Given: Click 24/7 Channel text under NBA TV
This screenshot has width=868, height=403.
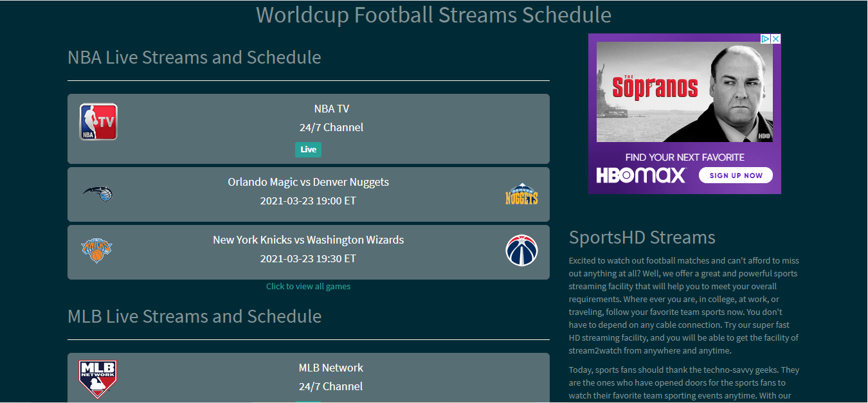Looking at the screenshot, I should (x=331, y=127).
